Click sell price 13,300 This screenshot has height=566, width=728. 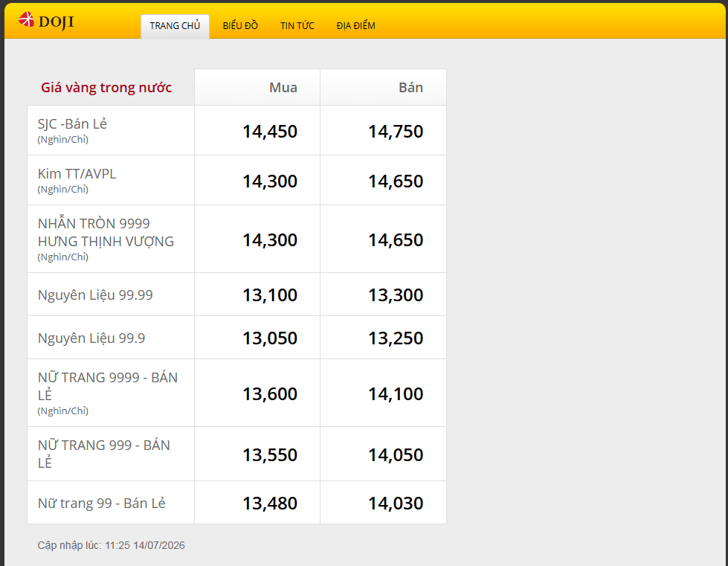[396, 295]
